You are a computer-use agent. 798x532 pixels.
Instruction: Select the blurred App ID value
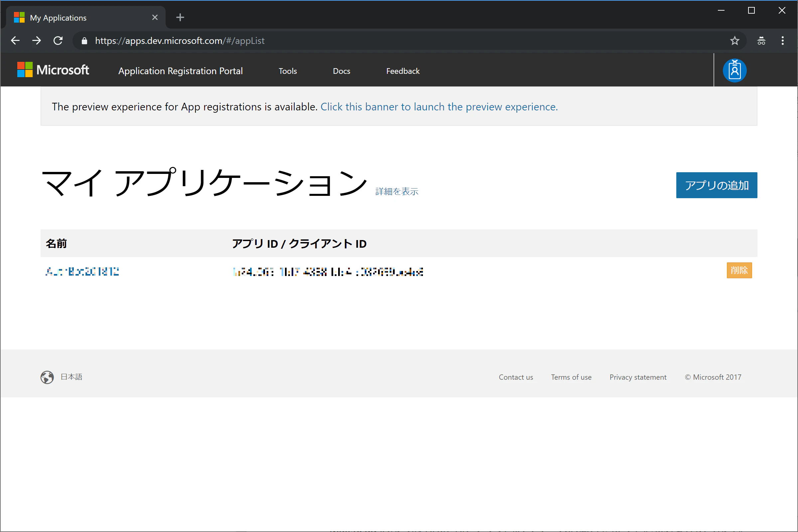(x=328, y=272)
